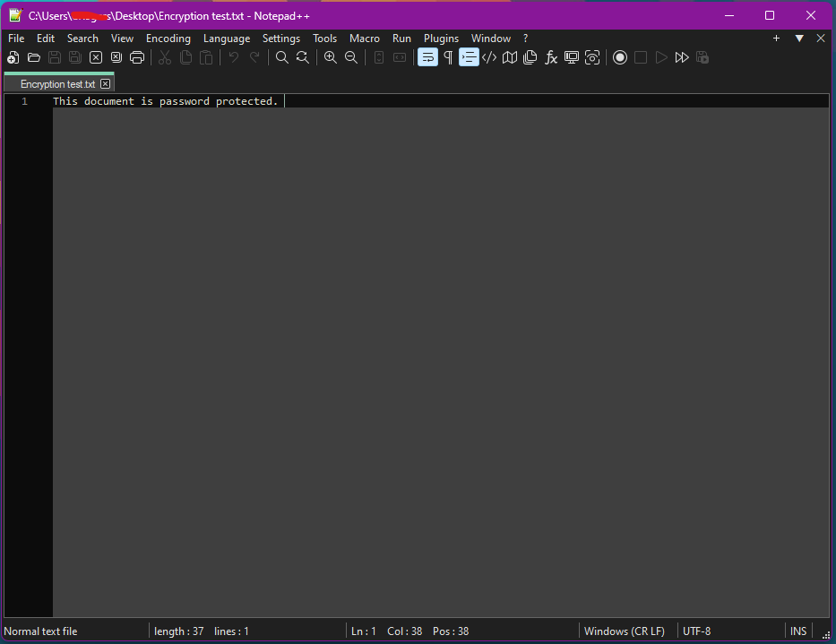Screen dimensions: 836x644
Task: Create a new file with the New icon
Action: [13, 57]
